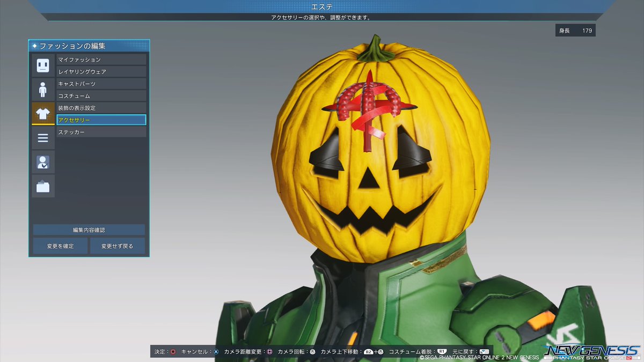
Task: Open 装飾の表示設定 menu entry
Action: coord(101,108)
